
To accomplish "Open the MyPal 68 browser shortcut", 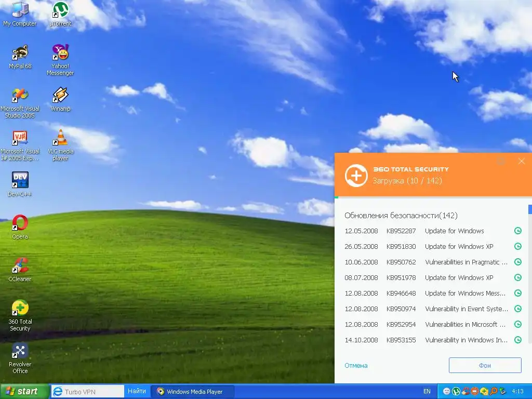I will pos(20,56).
